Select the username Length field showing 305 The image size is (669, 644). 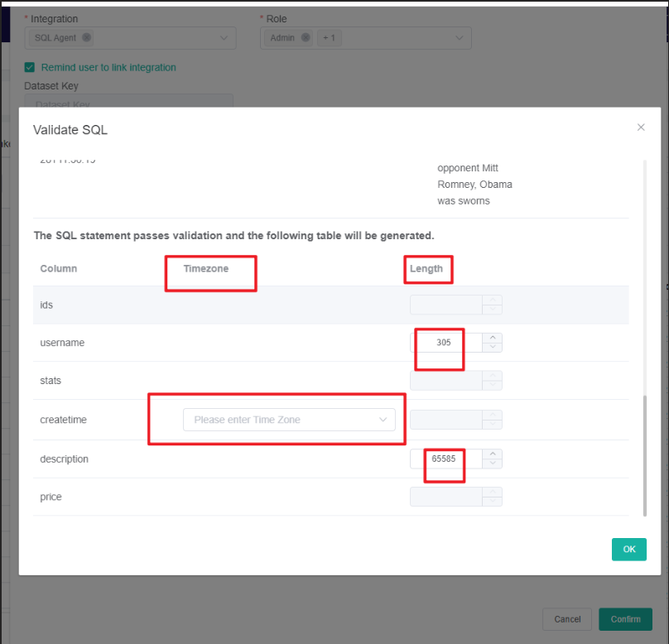click(x=440, y=342)
